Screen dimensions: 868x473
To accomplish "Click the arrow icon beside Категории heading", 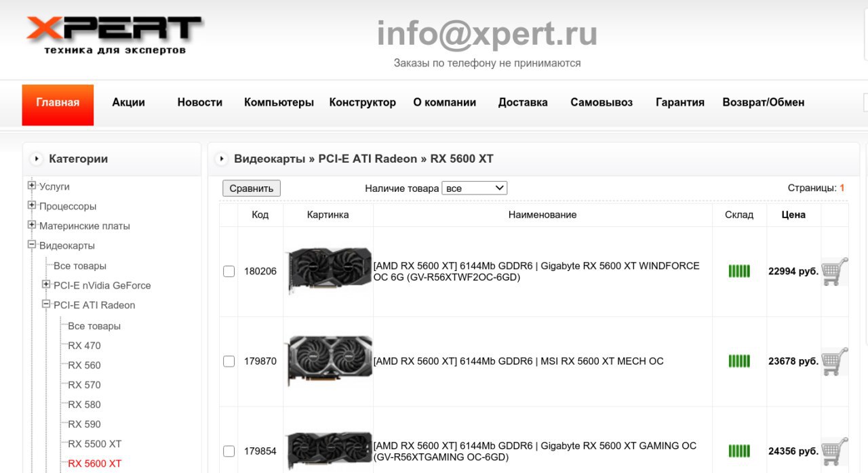I will 36,159.
